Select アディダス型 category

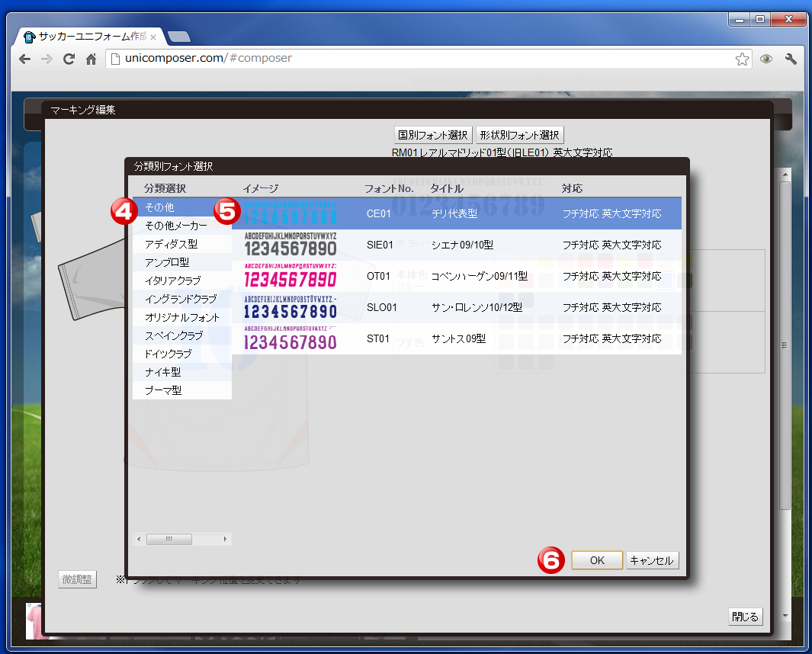[x=181, y=244]
